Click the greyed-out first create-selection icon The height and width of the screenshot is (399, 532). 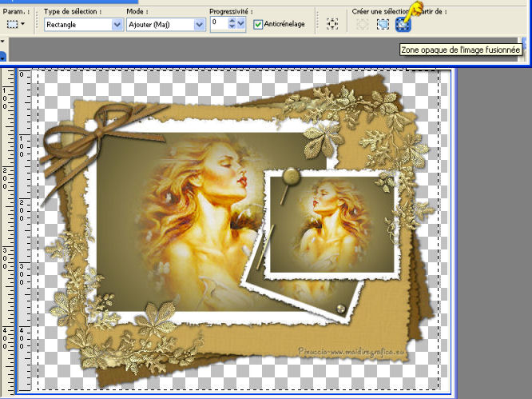pos(362,25)
